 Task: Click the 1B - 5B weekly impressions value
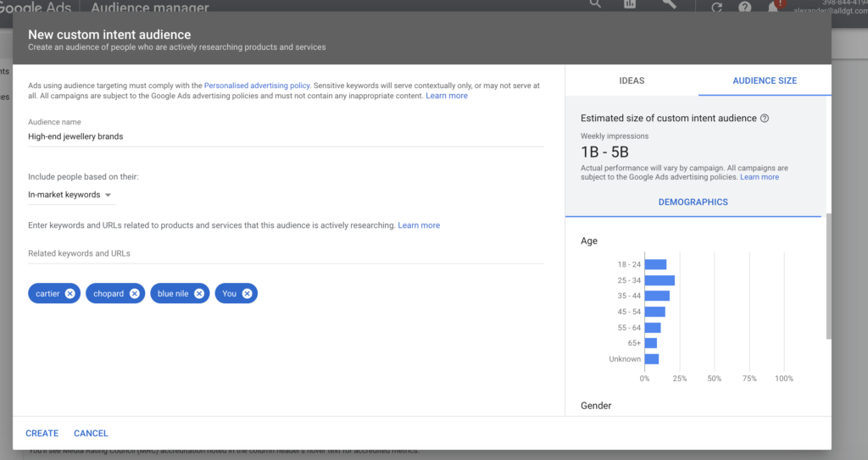click(604, 152)
